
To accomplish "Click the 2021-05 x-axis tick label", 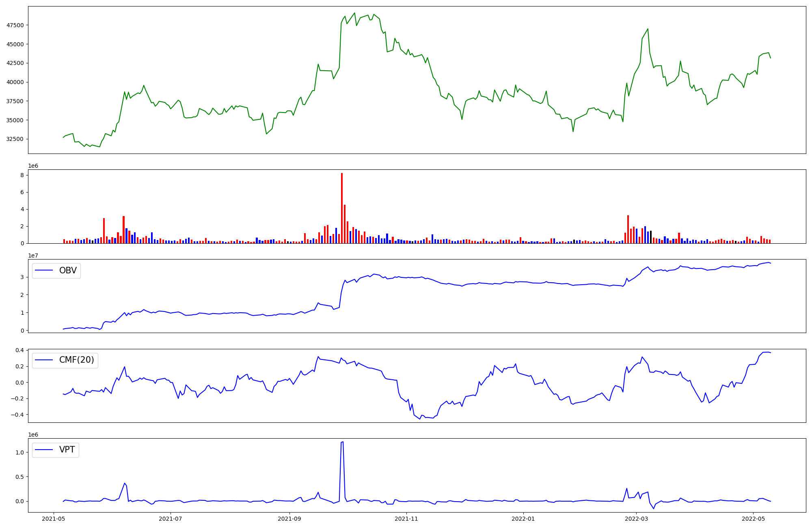I will [x=54, y=519].
